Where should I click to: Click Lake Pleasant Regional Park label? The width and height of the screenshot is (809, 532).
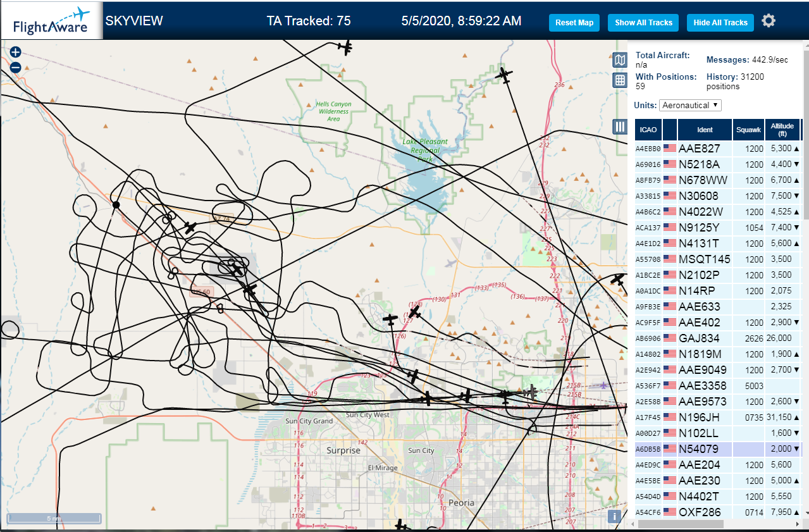[x=425, y=150]
